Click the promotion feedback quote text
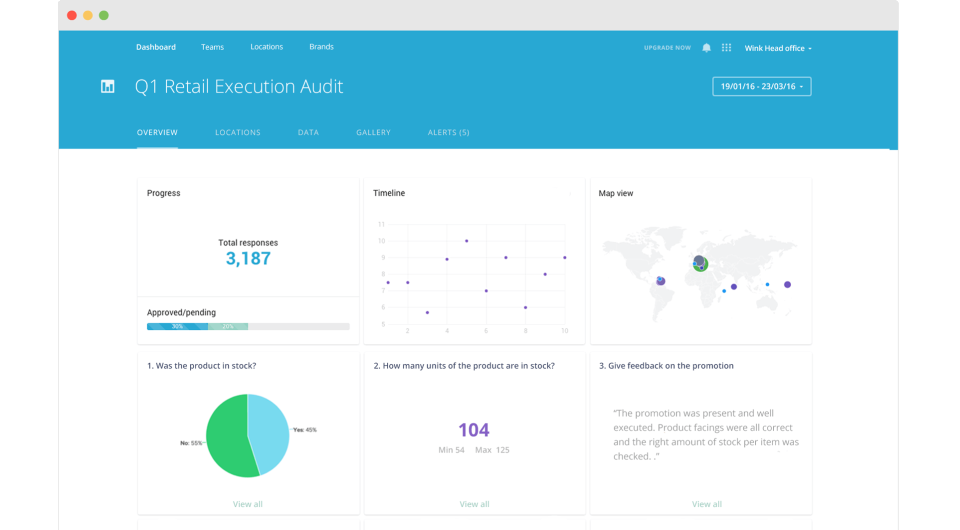This screenshot has height=530, width=960. click(x=706, y=435)
